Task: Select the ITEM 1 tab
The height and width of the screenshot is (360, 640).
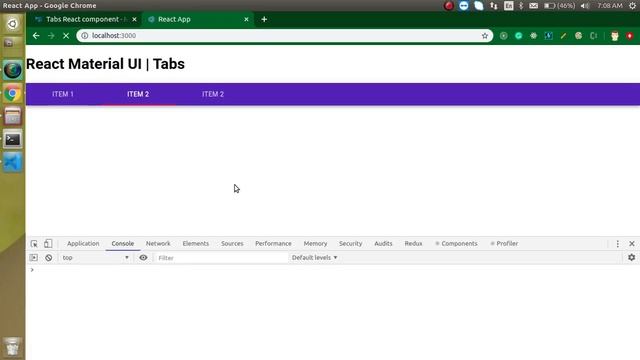Action: tap(63, 94)
